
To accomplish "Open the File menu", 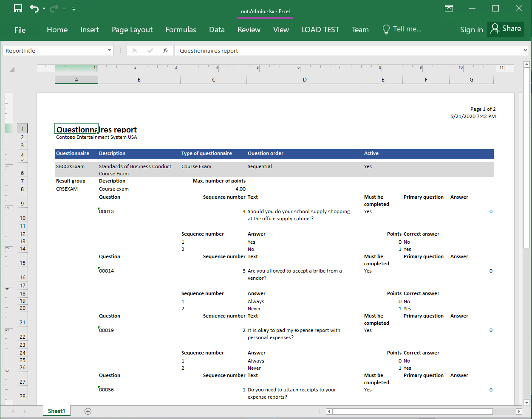I will click(x=20, y=30).
